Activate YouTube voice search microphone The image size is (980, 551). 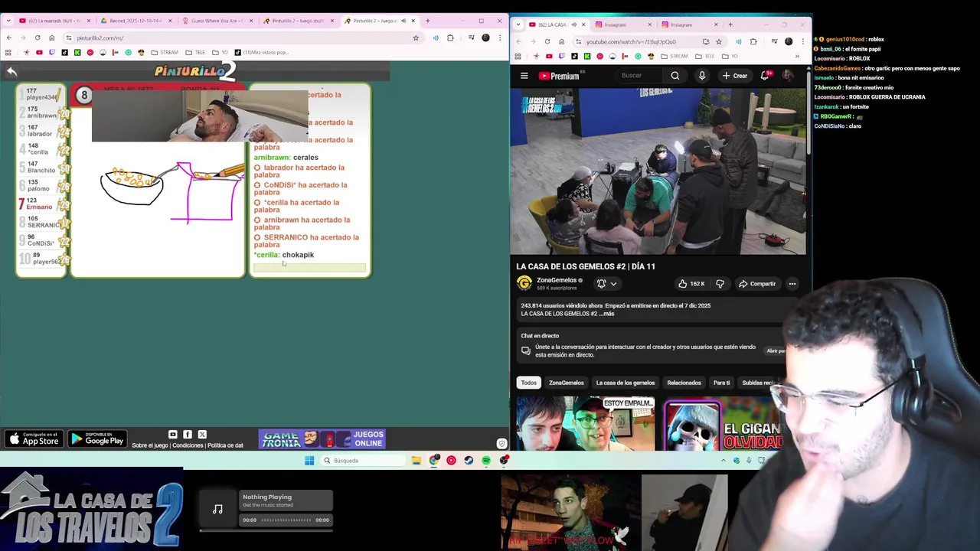click(x=701, y=76)
